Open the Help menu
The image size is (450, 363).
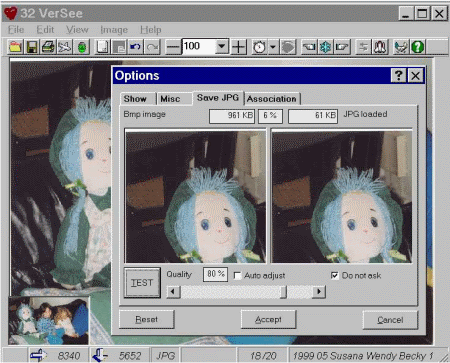pyautogui.click(x=151, y=30)
